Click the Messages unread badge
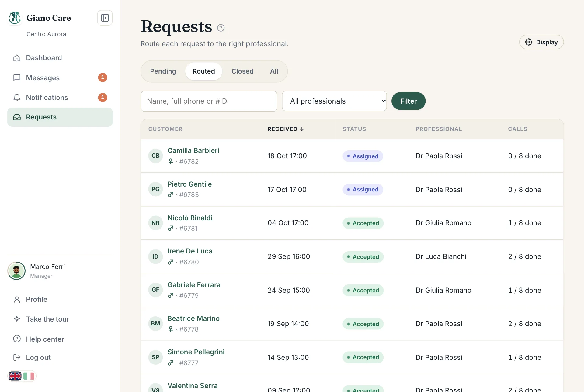584x392 pixels. (x=103, y=77)
